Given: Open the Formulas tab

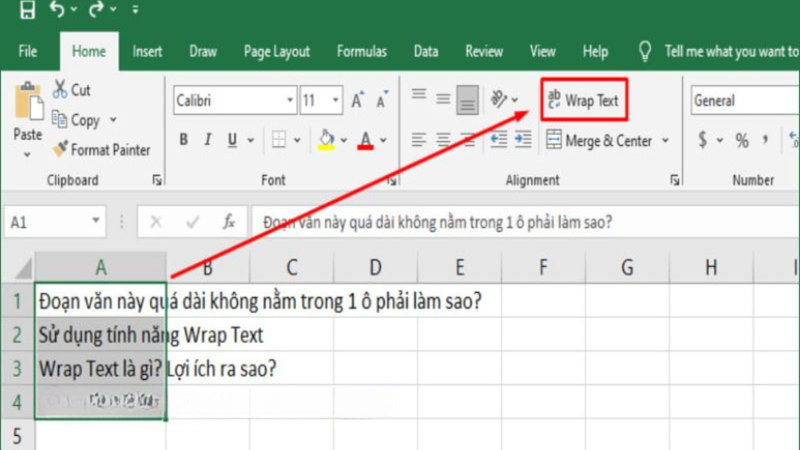Looking at the screenshot, I should (362, 51).
